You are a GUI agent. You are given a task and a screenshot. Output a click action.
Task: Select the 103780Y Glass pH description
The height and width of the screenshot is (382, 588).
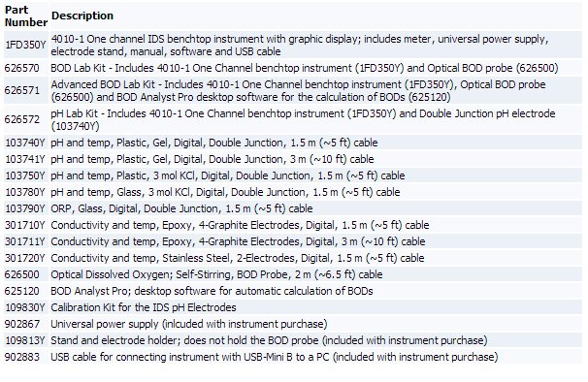[x=225, y=192]
